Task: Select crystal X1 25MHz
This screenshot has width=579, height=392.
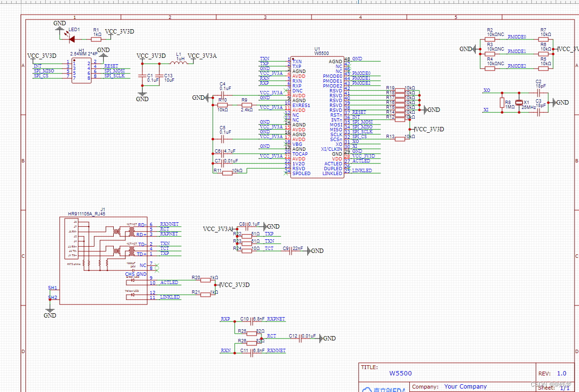Action: 519,103
